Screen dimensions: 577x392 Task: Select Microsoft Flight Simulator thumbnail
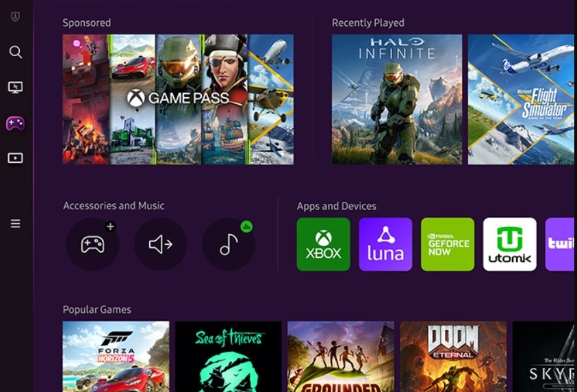[522, 99]
